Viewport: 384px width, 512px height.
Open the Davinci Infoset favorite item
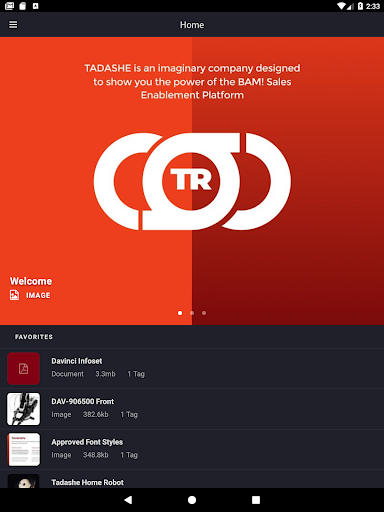coord(192,369)
